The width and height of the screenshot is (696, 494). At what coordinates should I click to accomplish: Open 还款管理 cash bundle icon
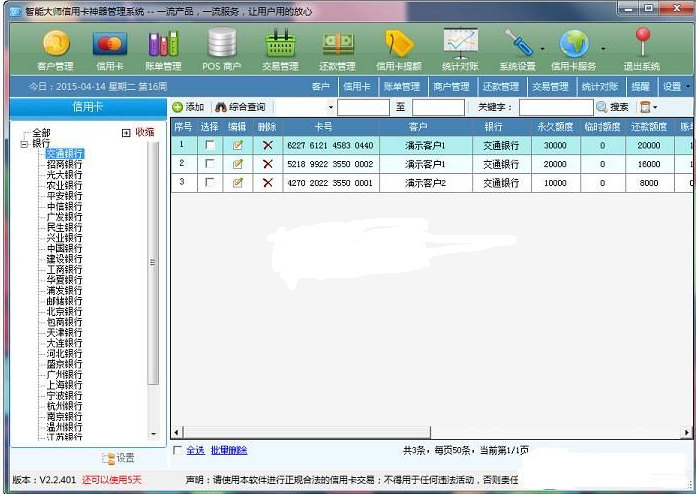click(x=337, y=44)
